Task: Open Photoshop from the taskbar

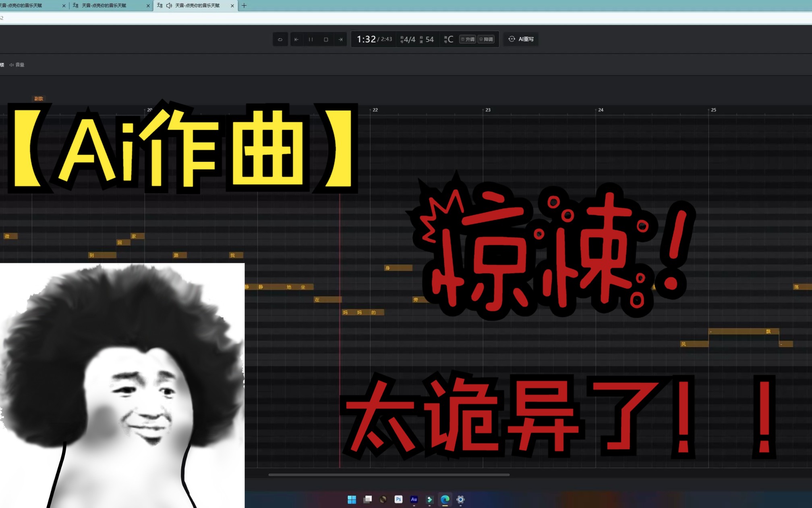Action: coord(398,500)
